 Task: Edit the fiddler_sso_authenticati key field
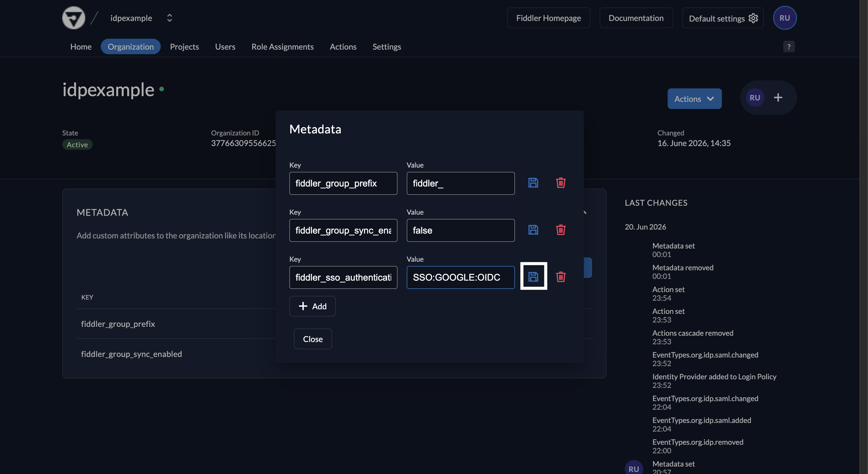(343, 277)
